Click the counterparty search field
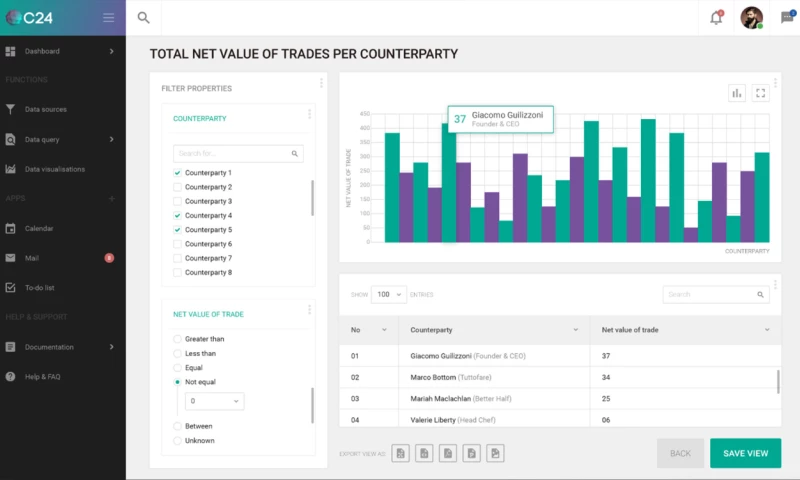 click(x=231, y=154)
